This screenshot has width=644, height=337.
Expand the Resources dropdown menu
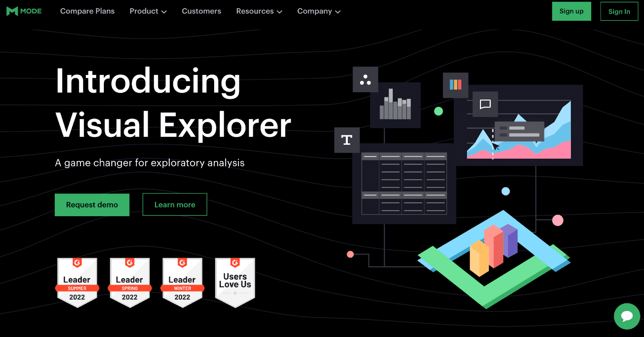coord(259,11)
